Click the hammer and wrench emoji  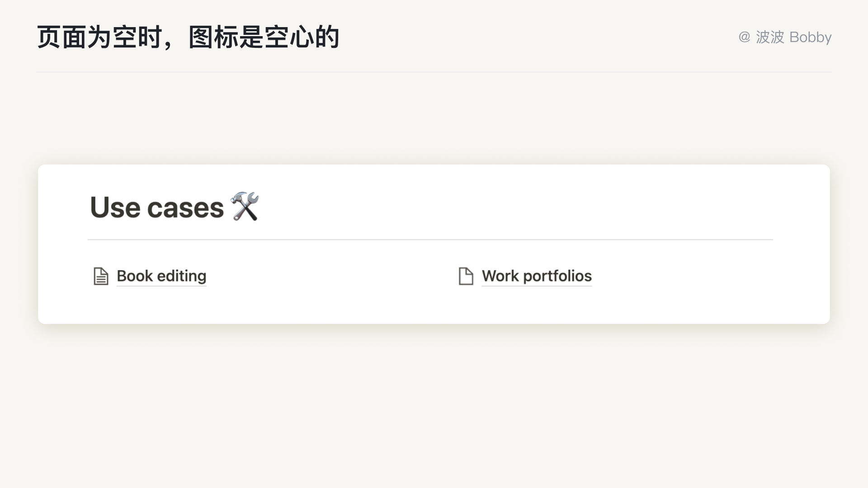pos(245,206)
